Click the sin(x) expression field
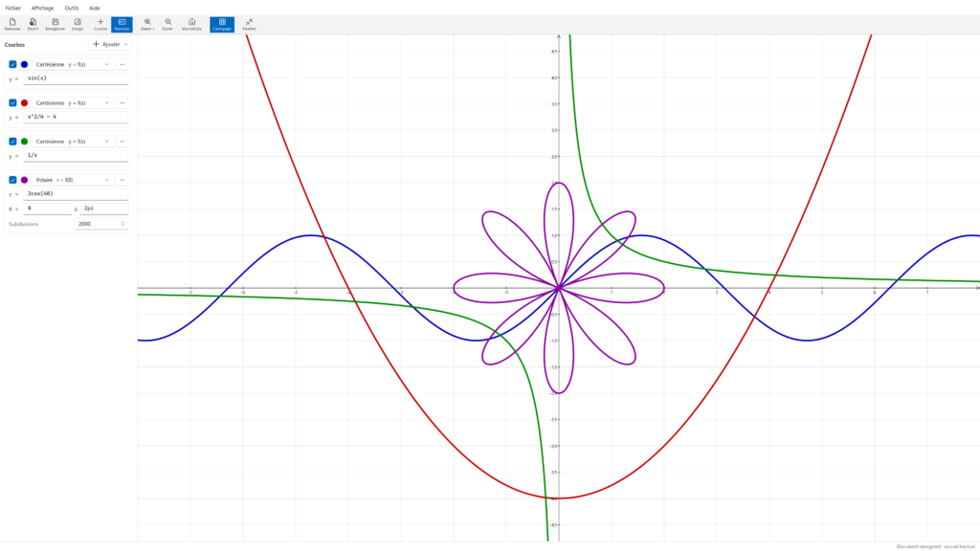Screen dimensions: 980x551 click(x=76, y=78)
